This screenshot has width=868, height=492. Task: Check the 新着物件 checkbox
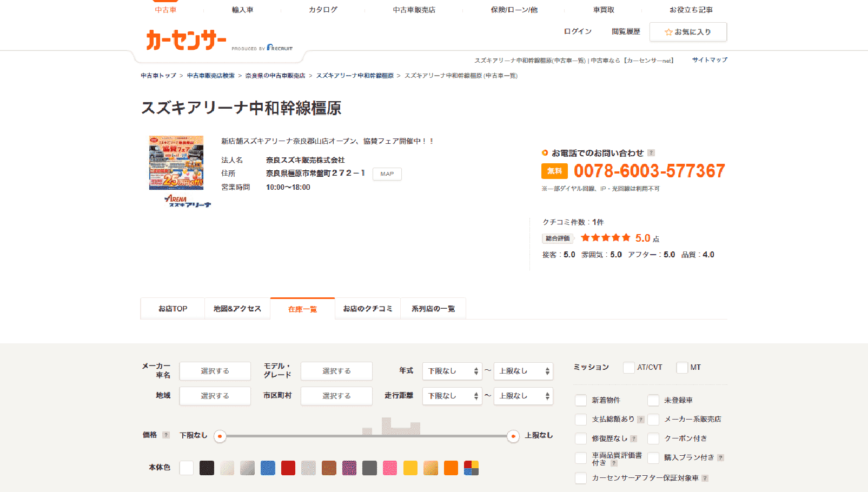click(581, 401)
